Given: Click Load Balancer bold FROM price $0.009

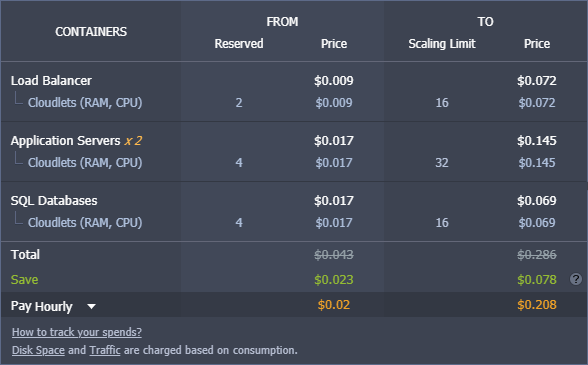Looking at the screenshot, I should [334, 81].
